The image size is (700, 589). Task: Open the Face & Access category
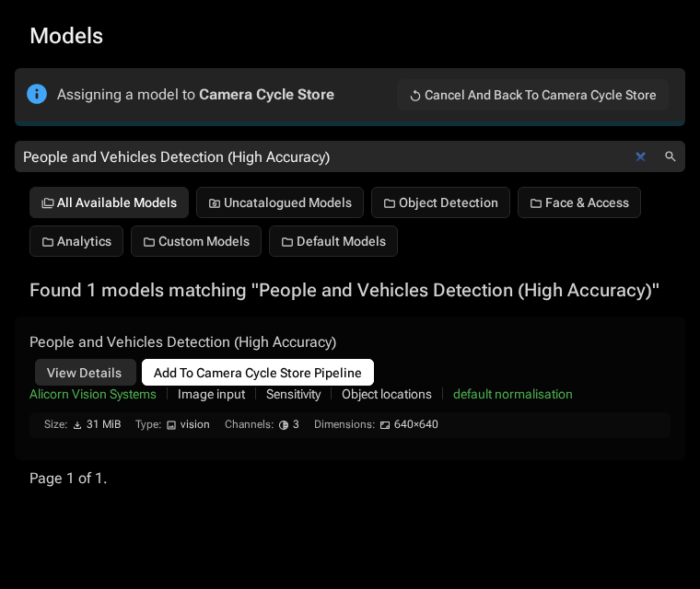pos(579,202)
